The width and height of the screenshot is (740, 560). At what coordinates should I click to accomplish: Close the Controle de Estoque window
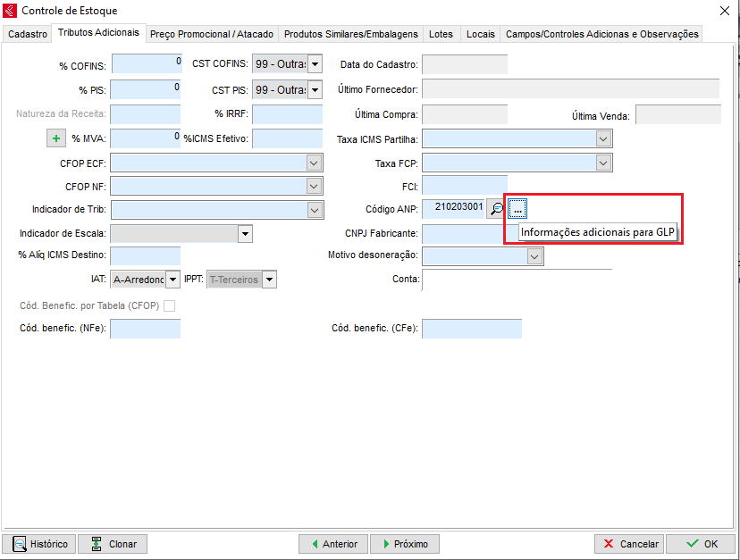724,10
